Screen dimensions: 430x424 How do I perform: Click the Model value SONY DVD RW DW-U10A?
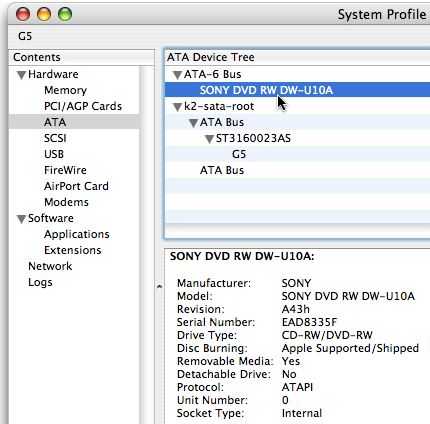[348, 296]
